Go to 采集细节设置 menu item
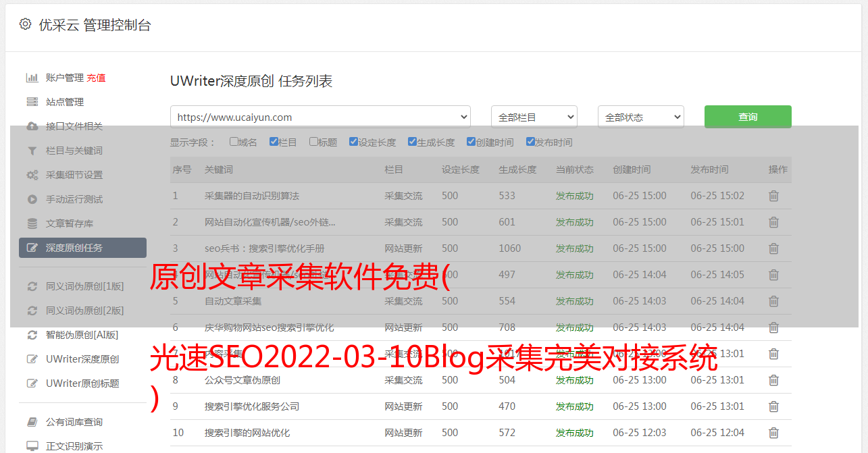This screenshot has width=868, height=453. click(x=74, y=175)
